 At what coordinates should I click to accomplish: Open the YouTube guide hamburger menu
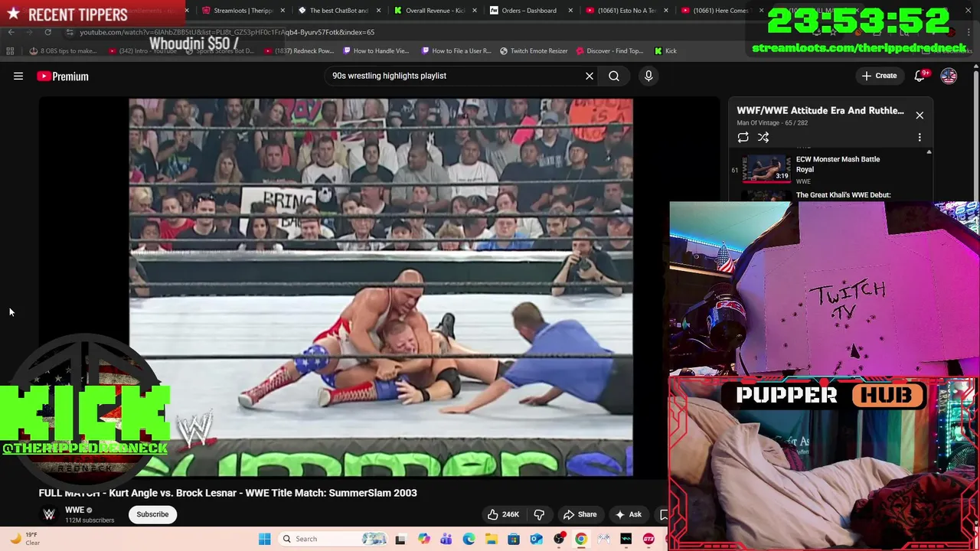18,76
